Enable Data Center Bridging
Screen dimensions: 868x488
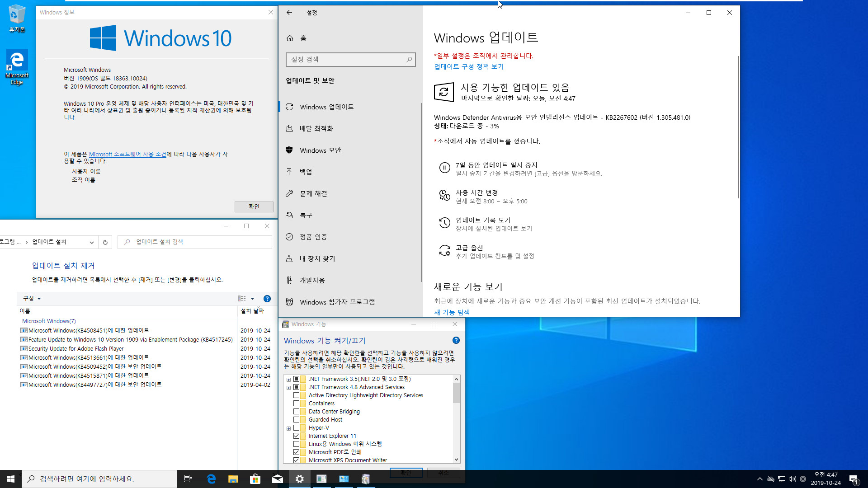coord(297,412)
